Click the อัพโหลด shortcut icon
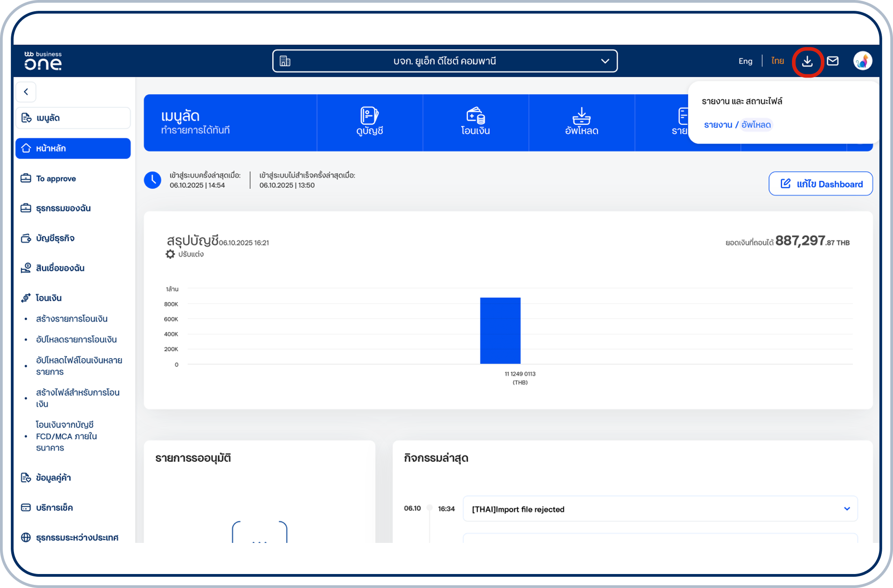The width and height of the screenshot is (893, 588). click(x=581, y=116)
